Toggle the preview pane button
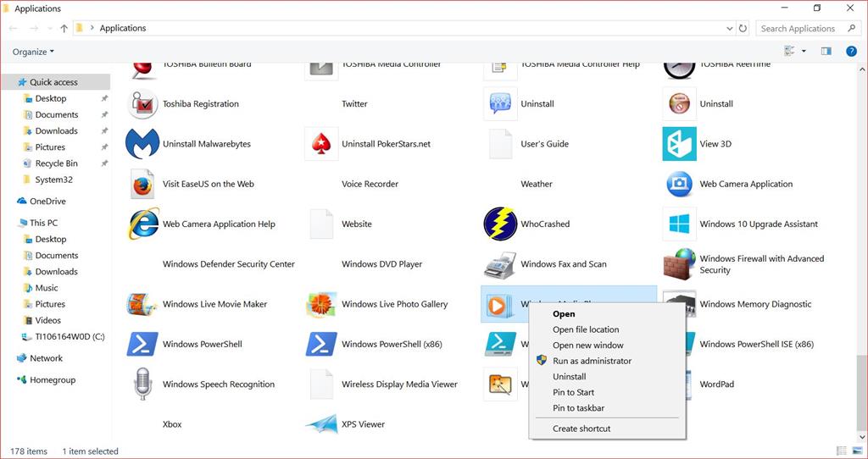The height and width of the screenshot is (459, 868). pos(826,52)
